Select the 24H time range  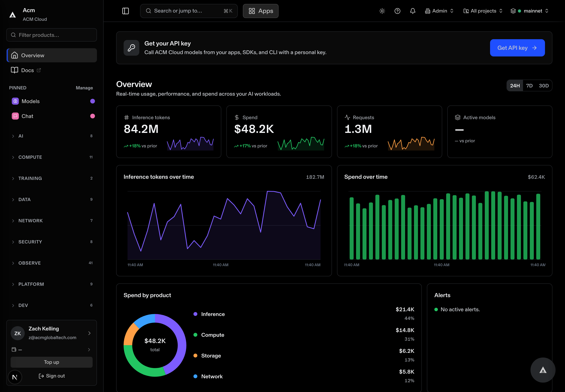(515, 85)
